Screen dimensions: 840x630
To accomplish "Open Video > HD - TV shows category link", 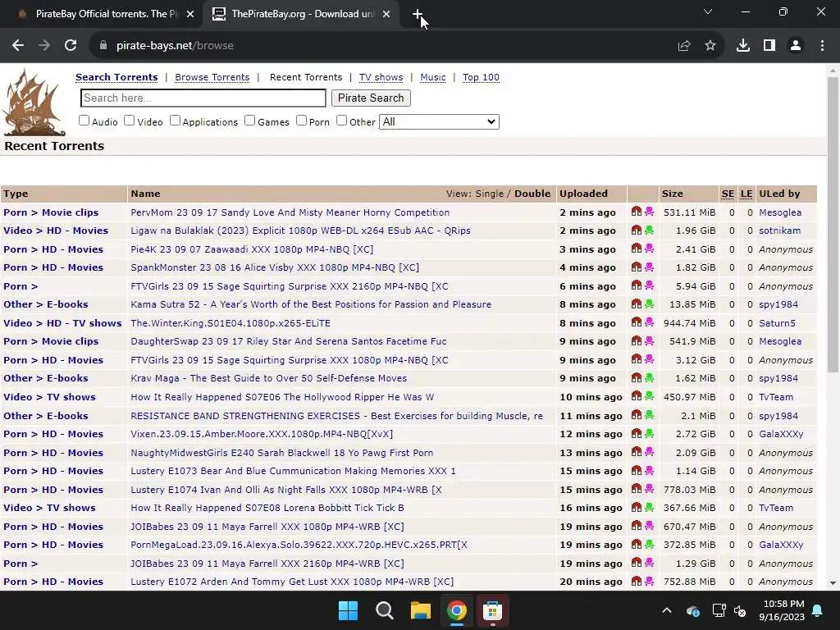I will coord(62,323).
